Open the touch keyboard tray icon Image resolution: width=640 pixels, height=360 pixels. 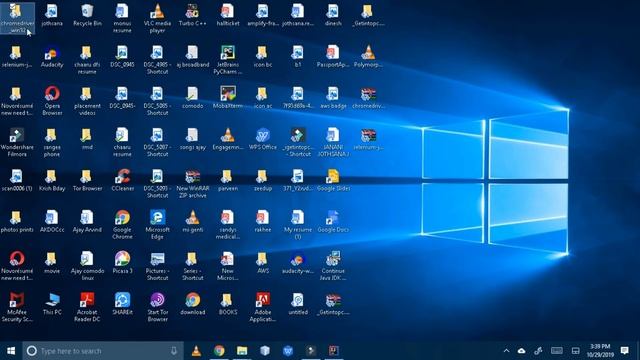[x=556, y=351]
